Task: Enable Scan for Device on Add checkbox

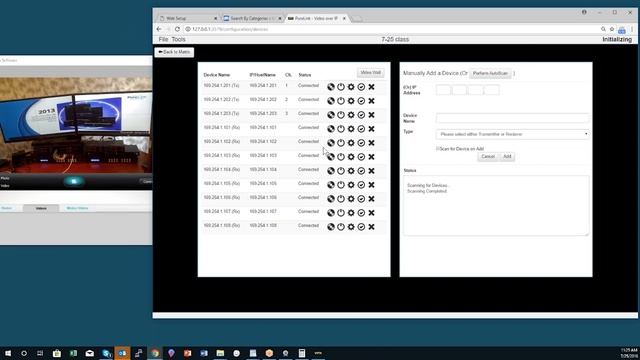Action: point(438,149)
